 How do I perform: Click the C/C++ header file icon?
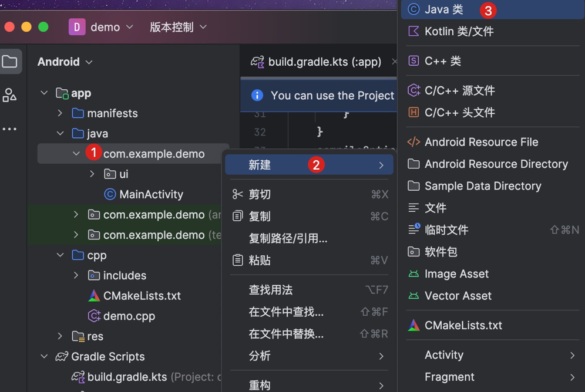point(413,112)
